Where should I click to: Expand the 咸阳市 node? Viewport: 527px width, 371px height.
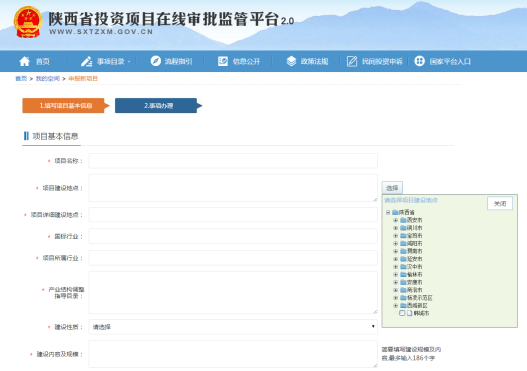pos(396,243)
